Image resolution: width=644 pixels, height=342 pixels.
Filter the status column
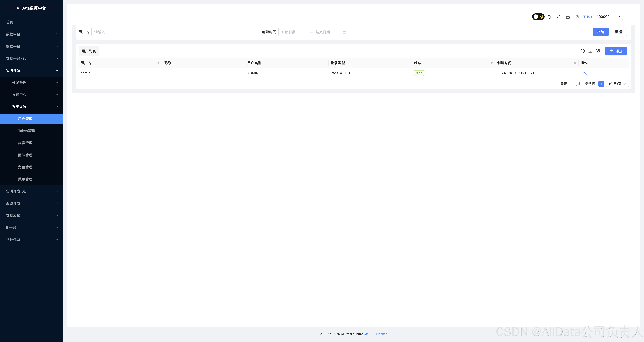[x=491, y=63]
